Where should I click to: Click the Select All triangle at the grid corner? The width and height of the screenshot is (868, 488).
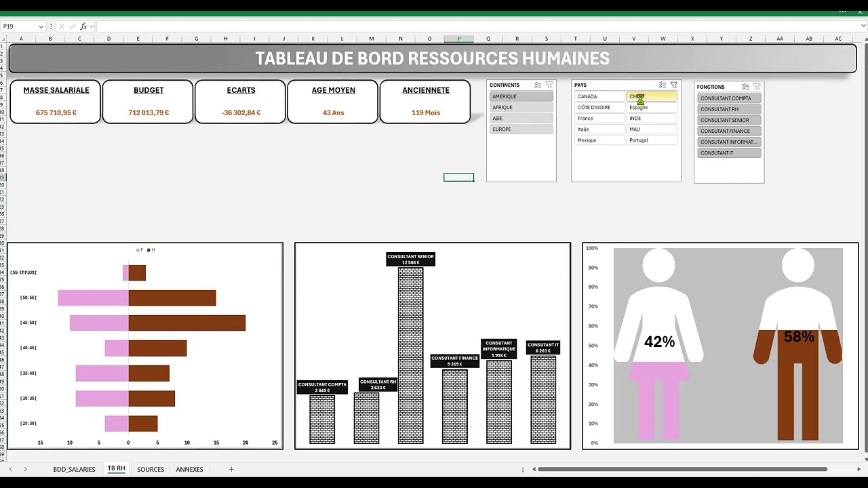(4, 39)
